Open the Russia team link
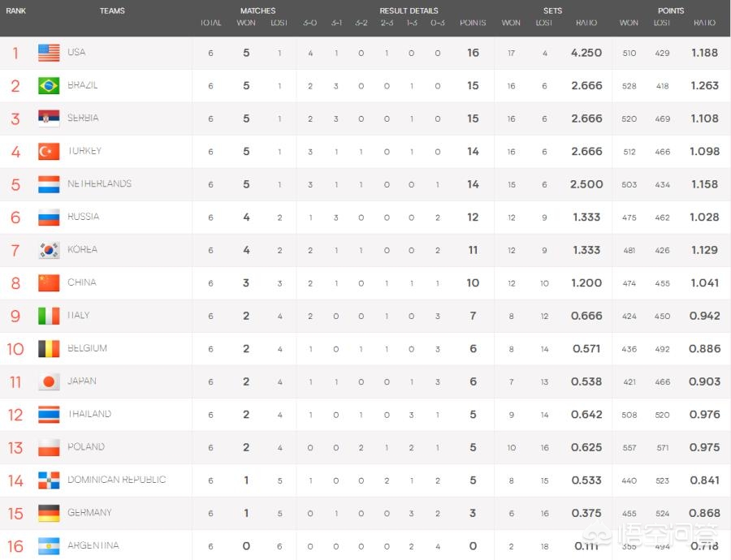 tap(84, 217)
